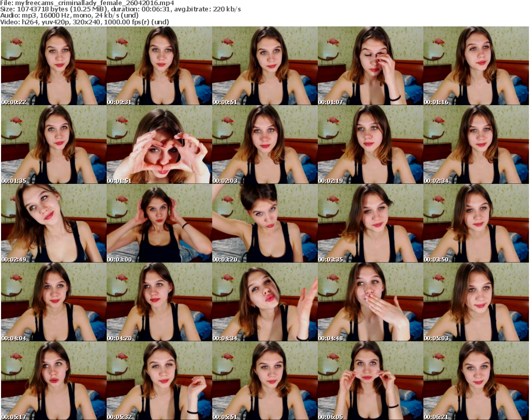Image resolution: width=530 pixels, height=420 pixels.
Task: Click the Video h264 info line
Action: point(84,22)
